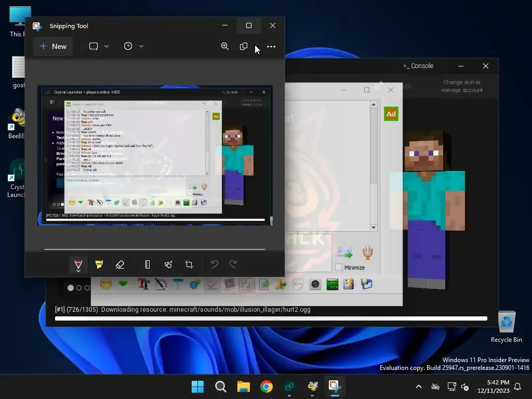Click the delay snip clock icon
This screenshot has height=399, width=532.
tap(128, 46)
